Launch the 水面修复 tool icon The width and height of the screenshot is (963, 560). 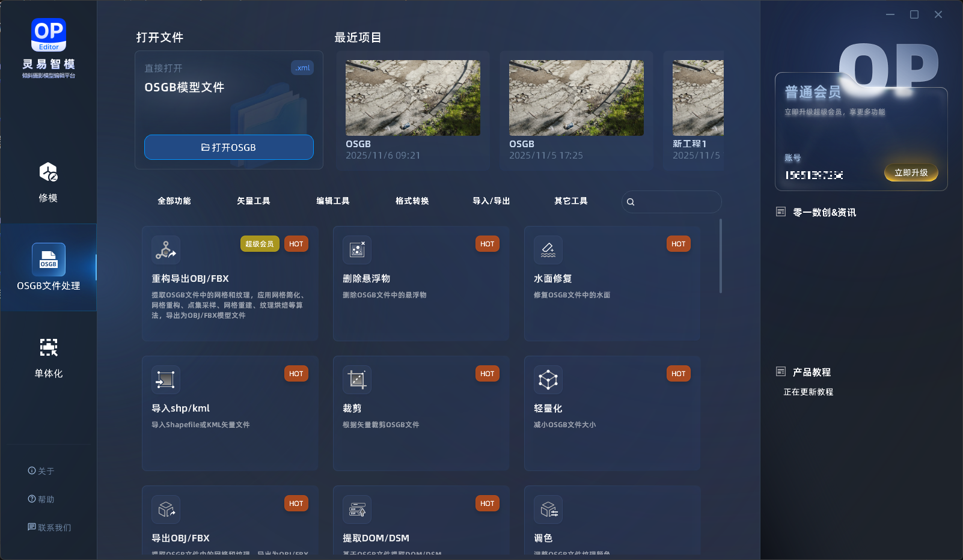(x=548, y=250)
